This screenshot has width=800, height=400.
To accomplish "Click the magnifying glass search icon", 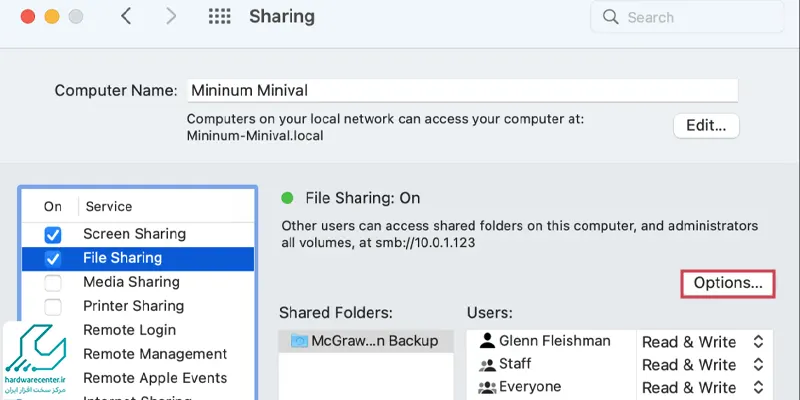I will (x=610, y=17).
